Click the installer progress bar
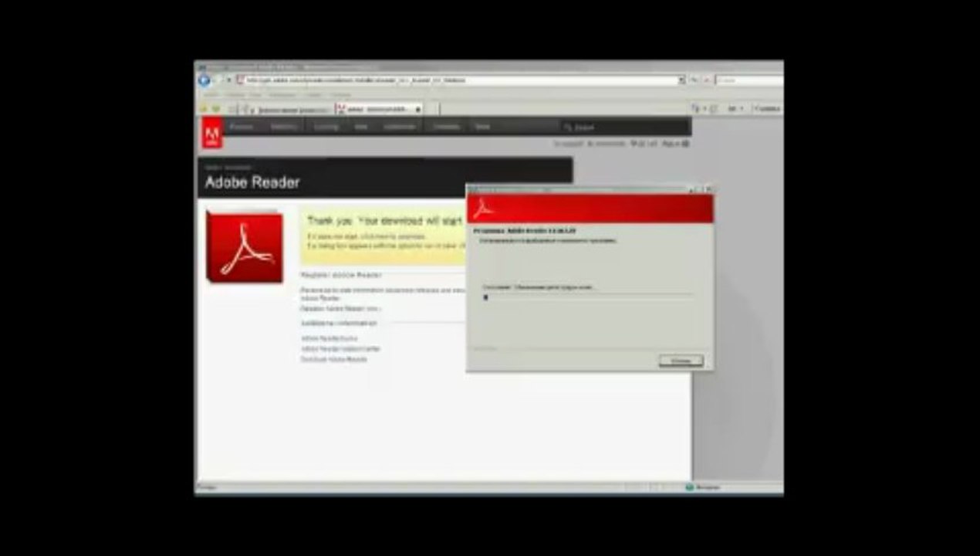Viewport: 980px width, 556px height. click(587, 297)
